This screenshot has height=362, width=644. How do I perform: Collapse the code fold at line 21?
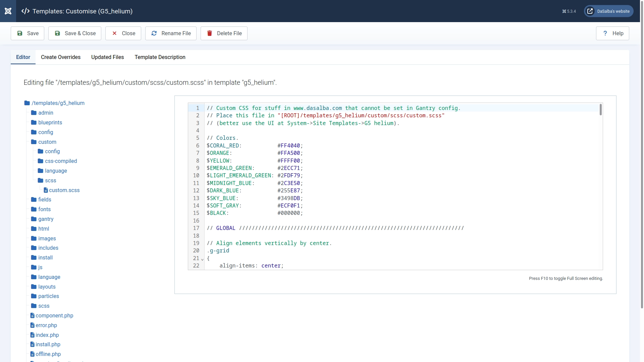pos(202,259)
